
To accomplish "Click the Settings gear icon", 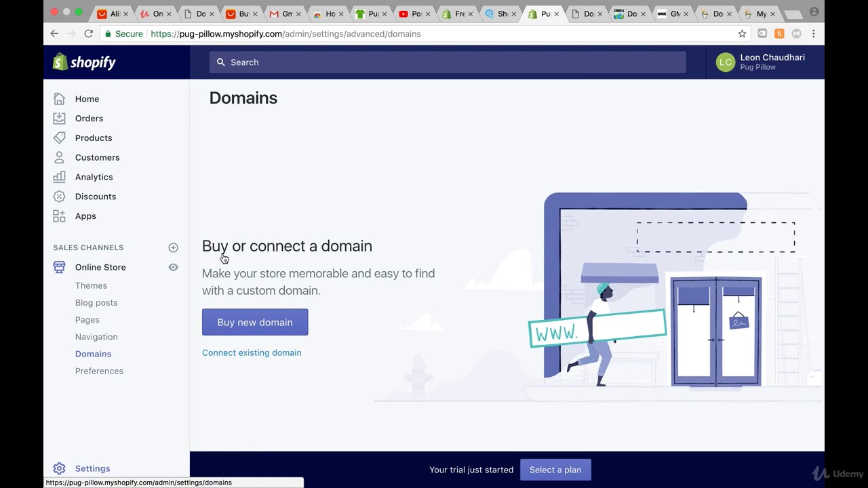I will (60, 468).
